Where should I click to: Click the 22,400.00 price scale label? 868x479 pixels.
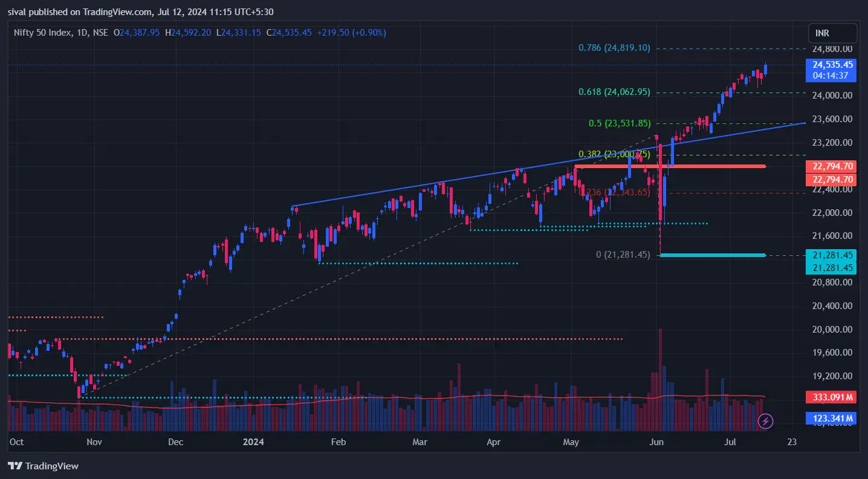click(831, 189)
